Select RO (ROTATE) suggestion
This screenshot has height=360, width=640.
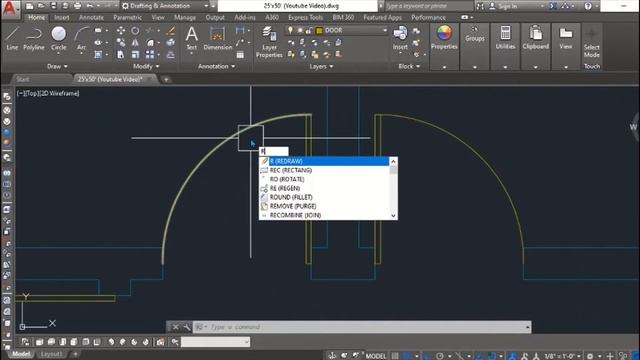pos(324,179)
